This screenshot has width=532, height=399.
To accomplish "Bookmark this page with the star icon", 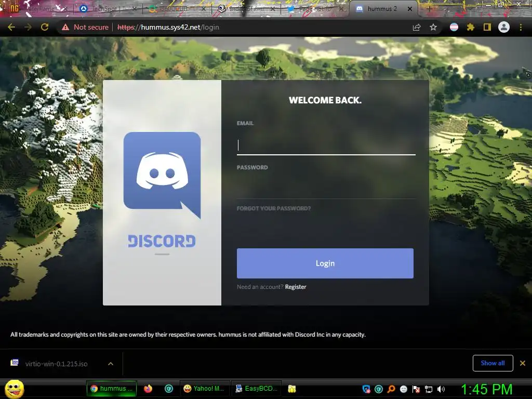I will pos(433,27).
